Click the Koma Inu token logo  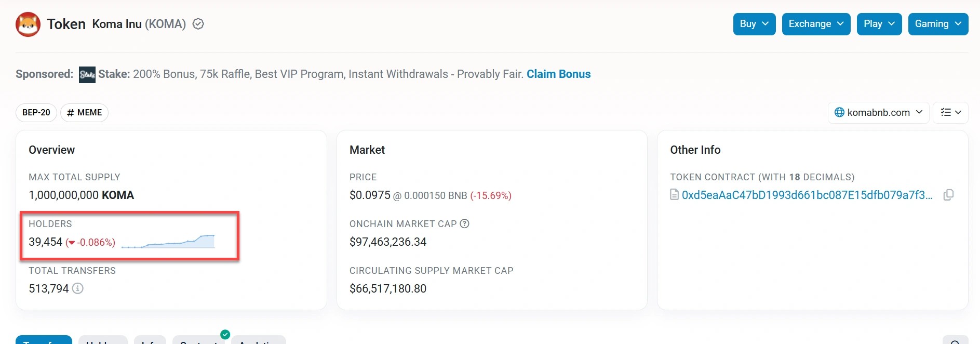pyautogui.click(x=28, y=24)
